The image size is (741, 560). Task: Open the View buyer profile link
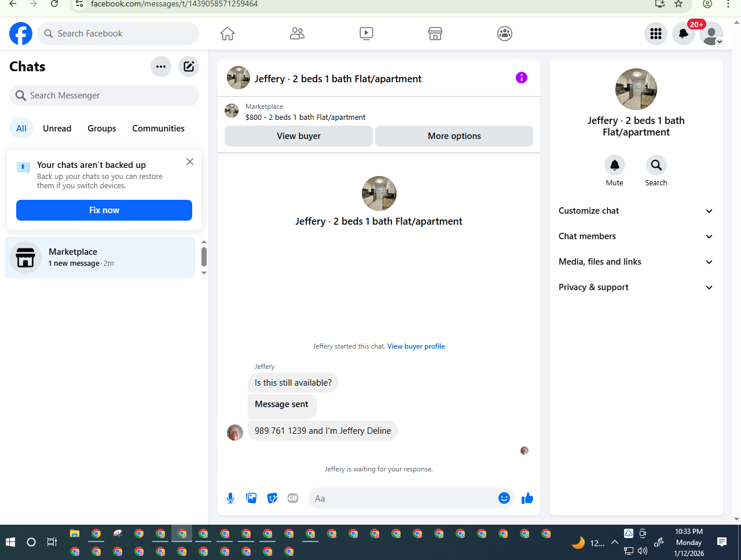[x=416, y=346]
